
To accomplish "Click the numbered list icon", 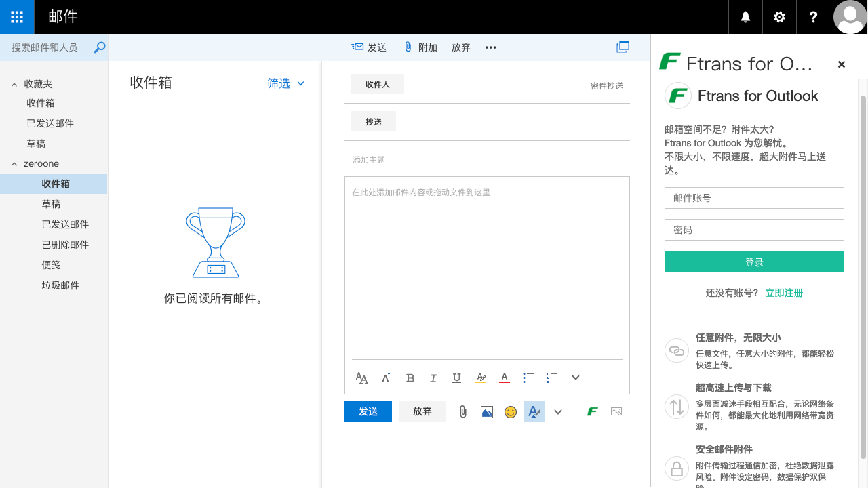I will pos(552,378).
